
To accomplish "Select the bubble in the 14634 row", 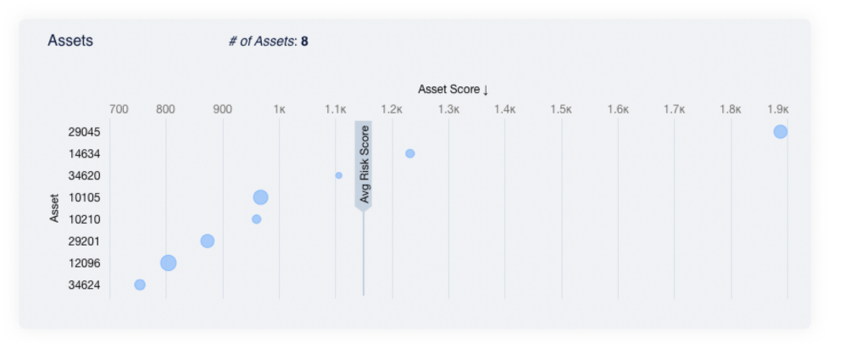I will tap(409, 153).
